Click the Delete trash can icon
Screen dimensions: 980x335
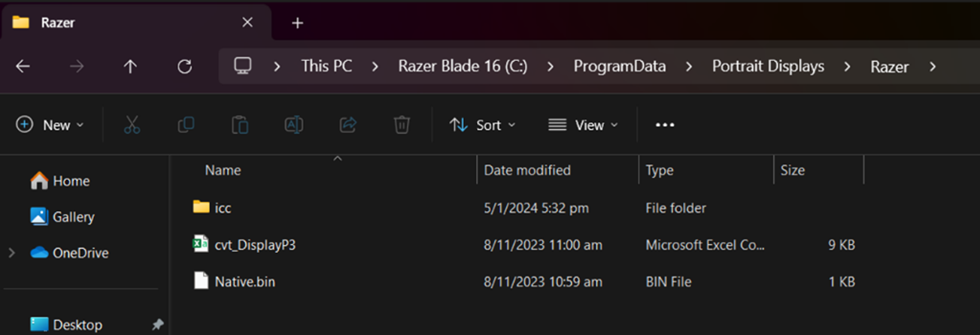coord(402,125)
